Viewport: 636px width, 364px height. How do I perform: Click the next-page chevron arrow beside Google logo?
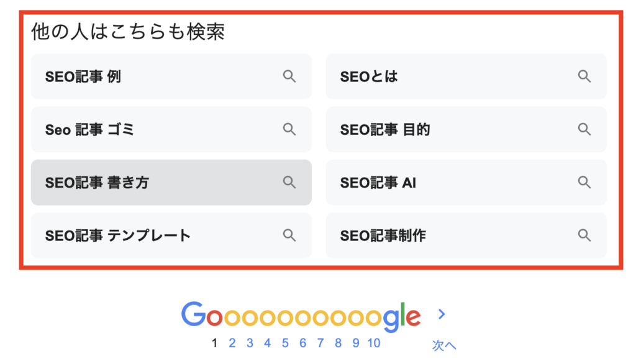[x=442, y=314]
